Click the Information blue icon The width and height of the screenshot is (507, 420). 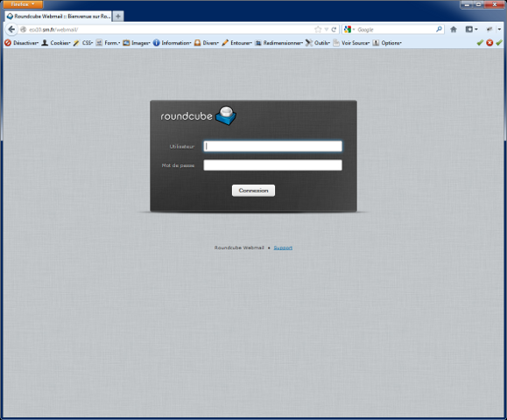coord(156,43)
